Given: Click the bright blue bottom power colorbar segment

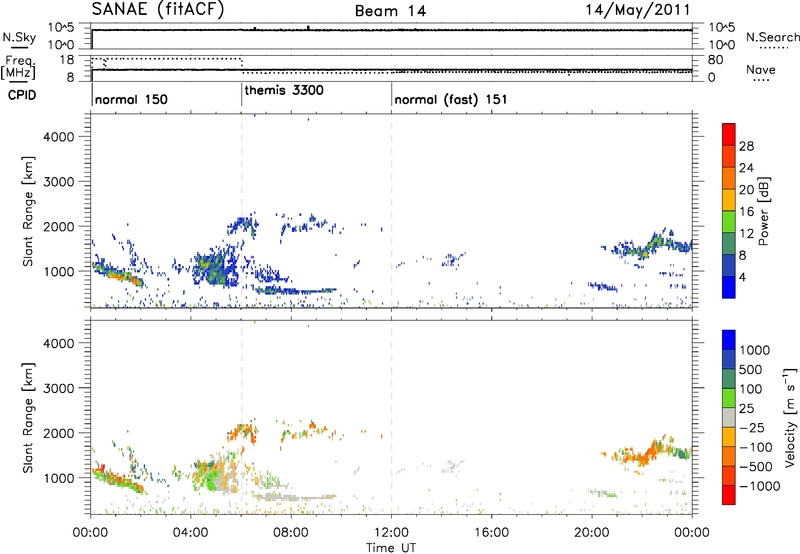Looking at the screenshot, I should [x=729, y=287].
